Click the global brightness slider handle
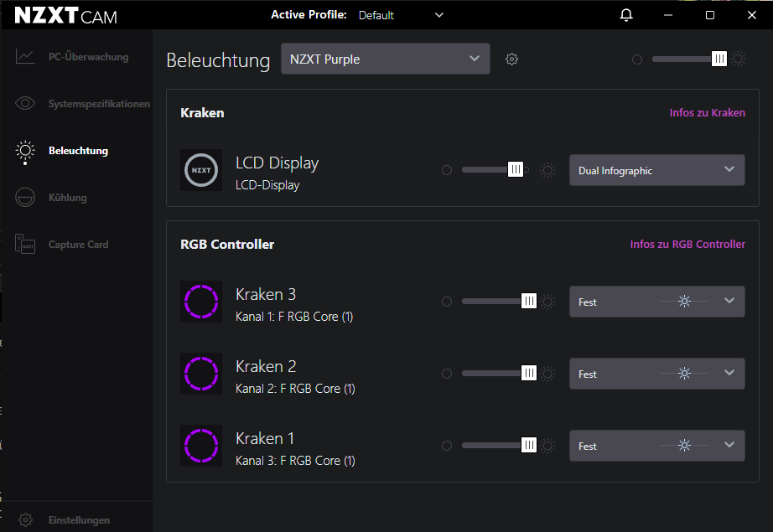 (719, 59)
